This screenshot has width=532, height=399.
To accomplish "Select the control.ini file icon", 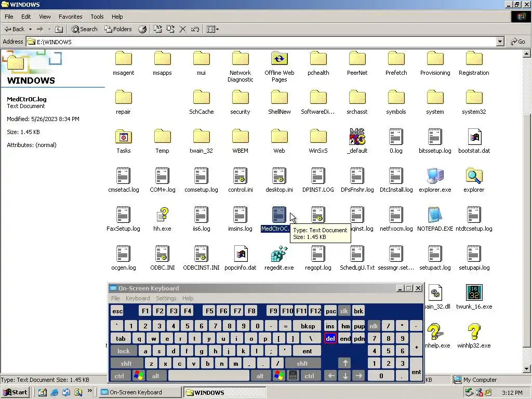I will click(x=240, y=176).
